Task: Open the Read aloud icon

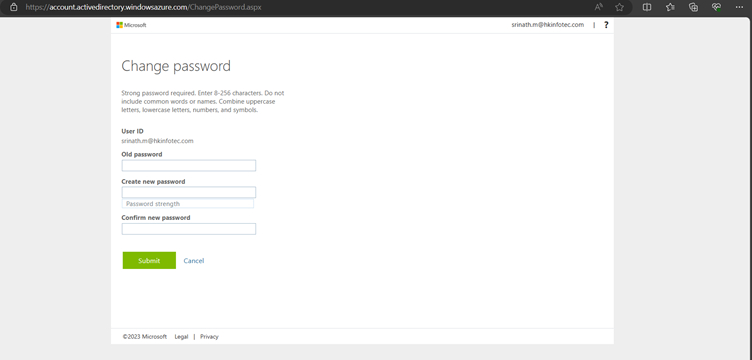Action: coord(599,7)
